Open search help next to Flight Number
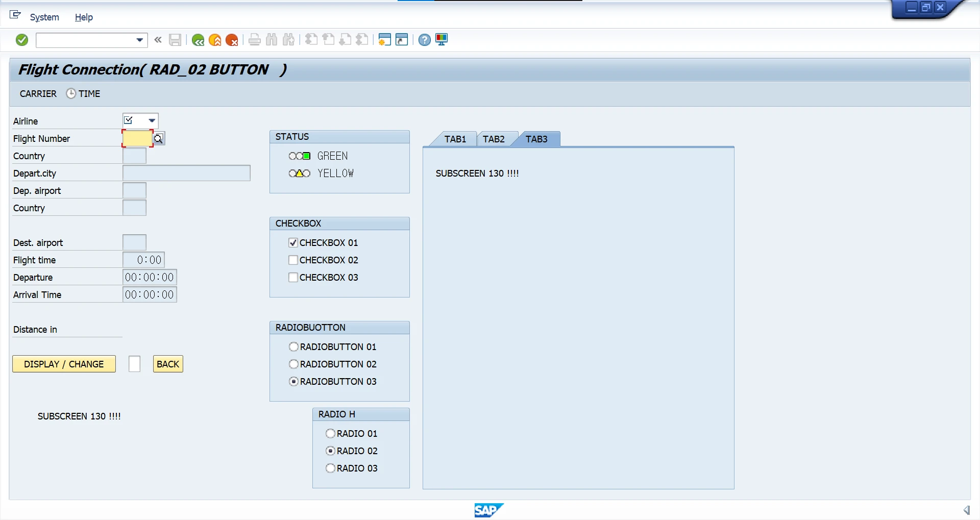Screen dimensions: 980x520 coord(159,138)
